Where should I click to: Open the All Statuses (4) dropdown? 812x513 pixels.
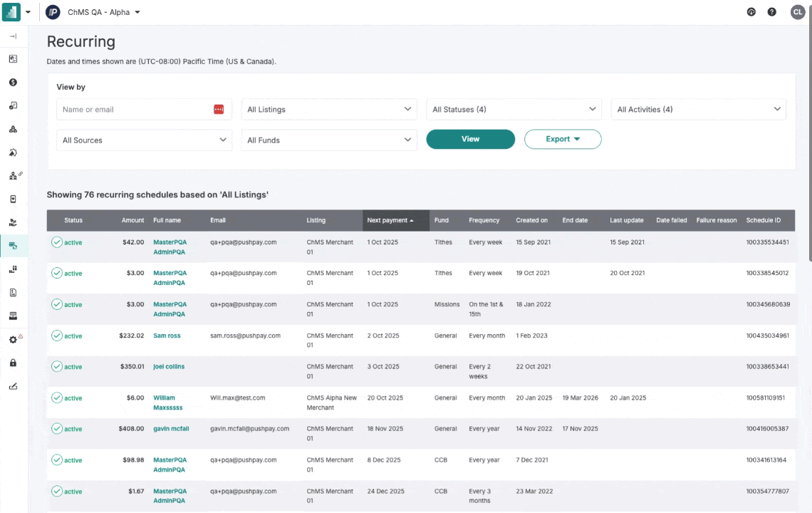coord(513,109)
